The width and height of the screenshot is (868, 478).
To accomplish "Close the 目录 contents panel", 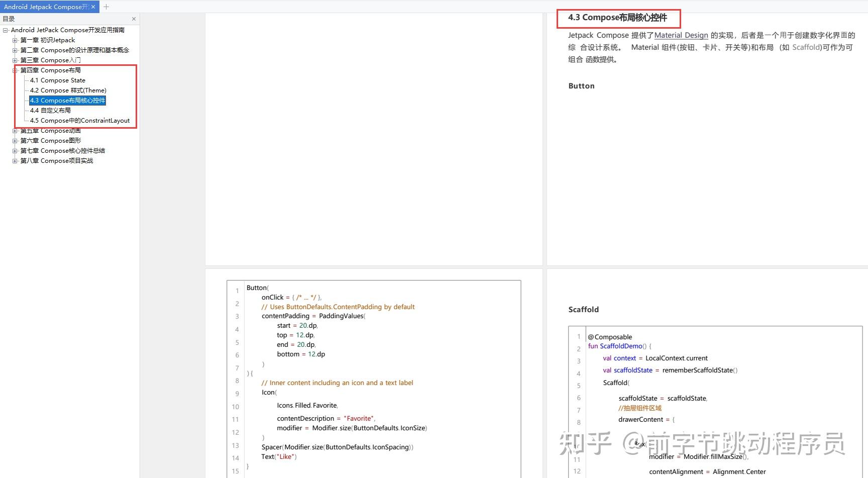I will [x=134, y=19].
